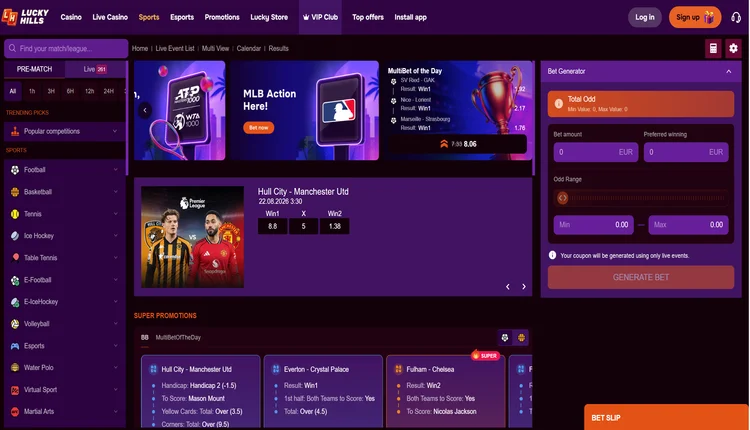Click the Log in button
The image size is (750, 430).
click(645, 17)
